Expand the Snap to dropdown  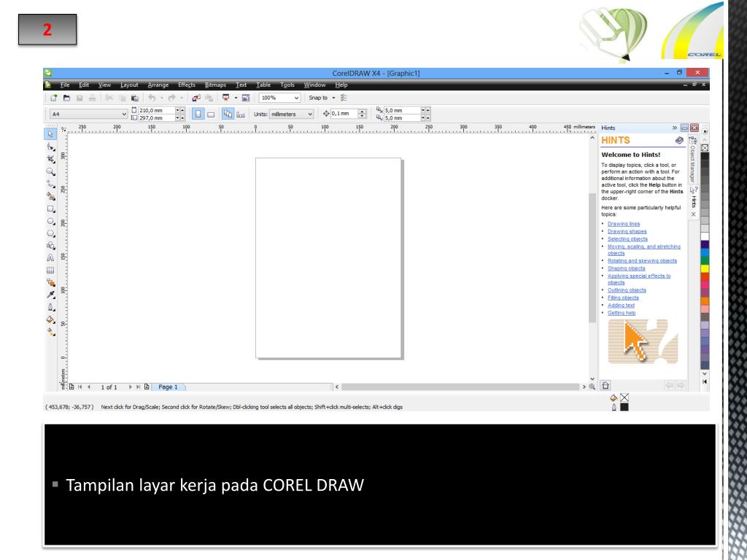point(333,98)
